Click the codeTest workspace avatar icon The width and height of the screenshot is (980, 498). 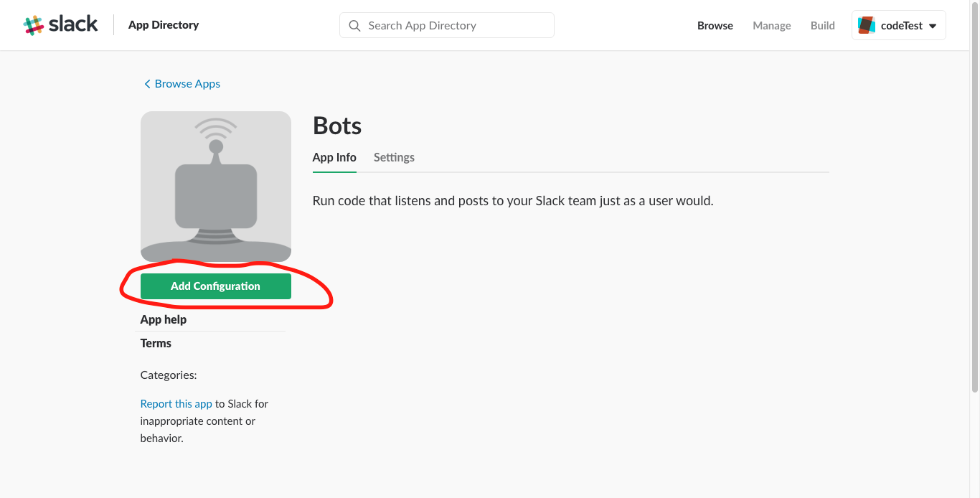coord(867,25)
